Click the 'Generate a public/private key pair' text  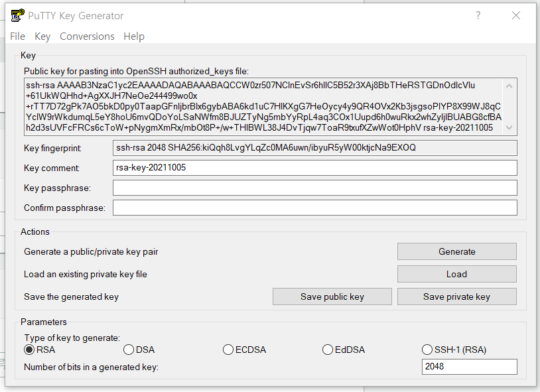(x=91, y=252)
